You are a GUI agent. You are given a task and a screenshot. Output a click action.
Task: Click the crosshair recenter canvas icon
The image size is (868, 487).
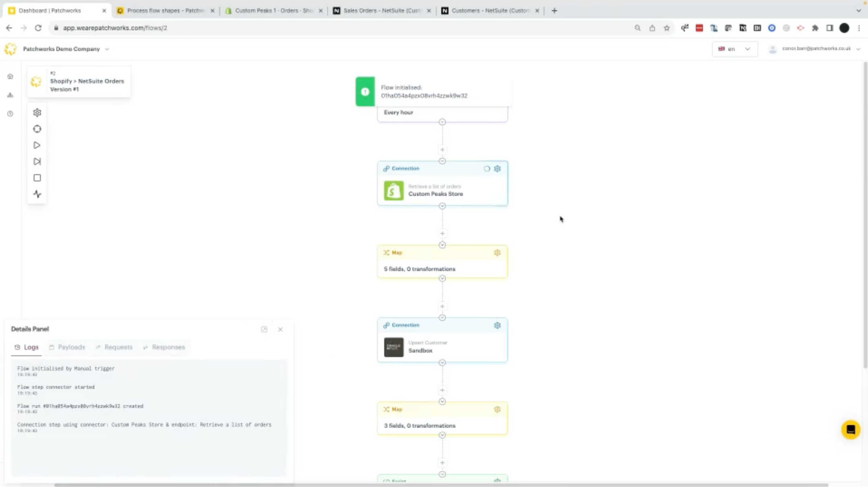click(37, 129)
